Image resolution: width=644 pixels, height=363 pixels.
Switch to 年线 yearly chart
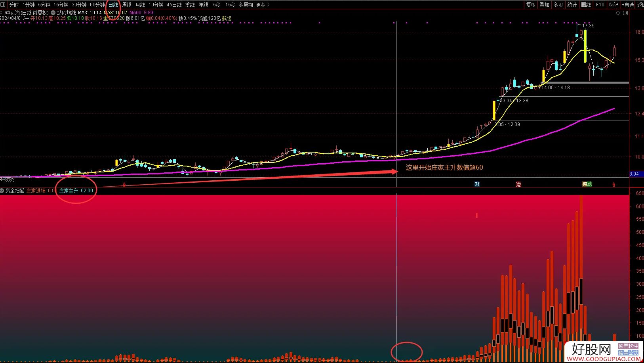click(x=204, y=5)
